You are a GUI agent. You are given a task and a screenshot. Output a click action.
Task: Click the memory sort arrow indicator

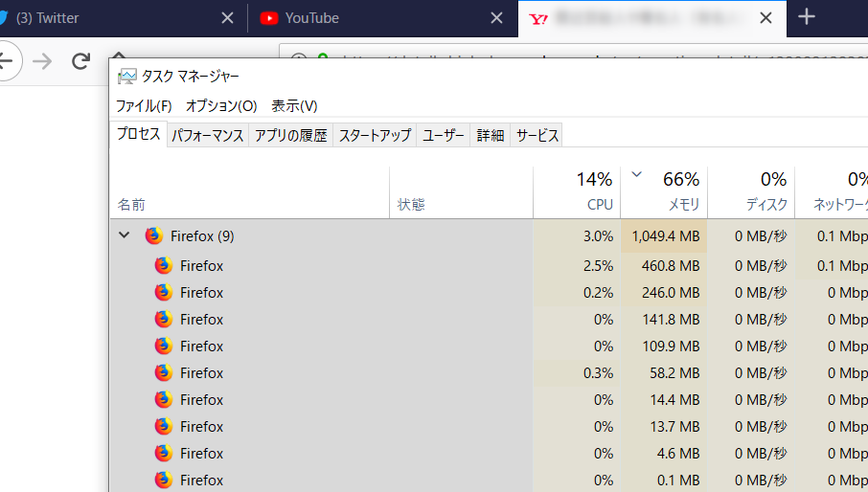[x=636, y=174]
